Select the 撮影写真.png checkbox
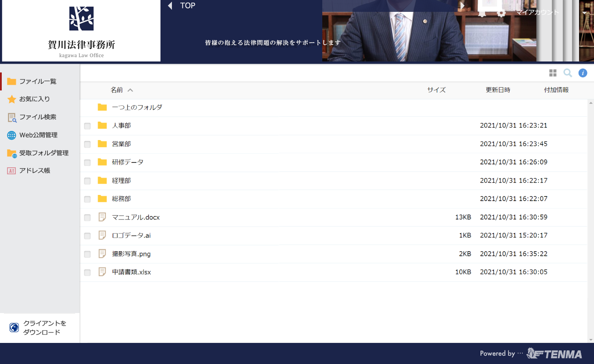594x364 pixels. point(87,254)
